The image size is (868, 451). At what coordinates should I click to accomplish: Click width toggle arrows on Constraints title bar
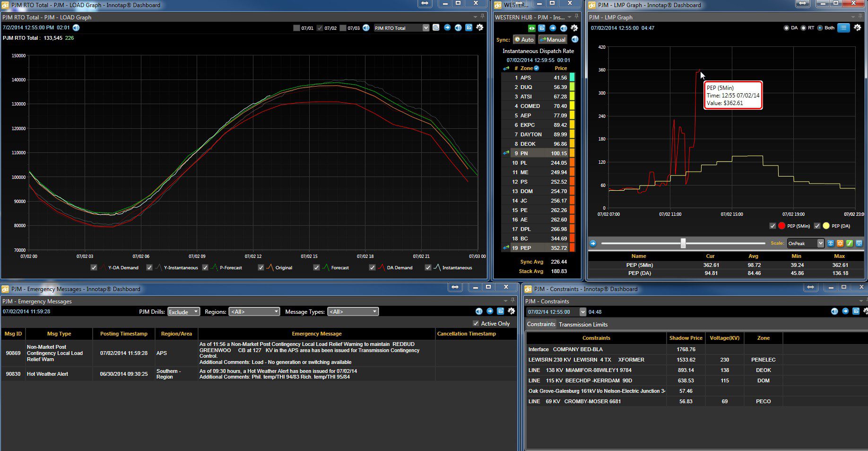(810, 287)
